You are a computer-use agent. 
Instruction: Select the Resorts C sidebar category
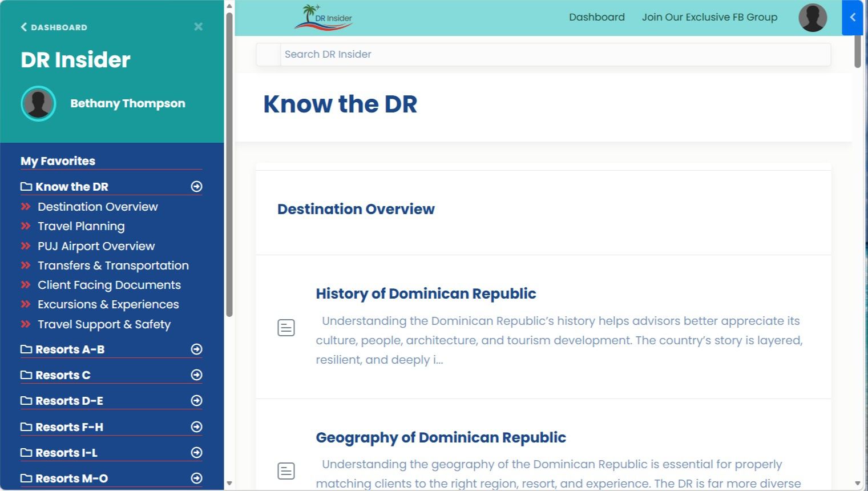(63, 375)
